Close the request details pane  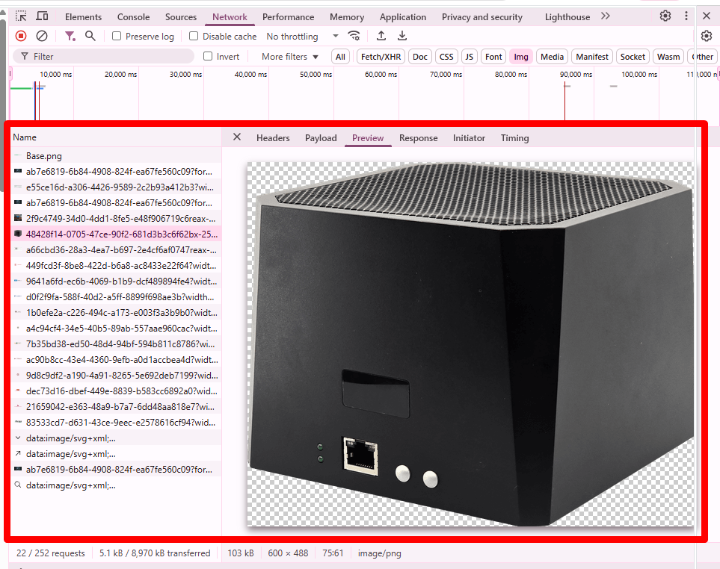(237, 137)
